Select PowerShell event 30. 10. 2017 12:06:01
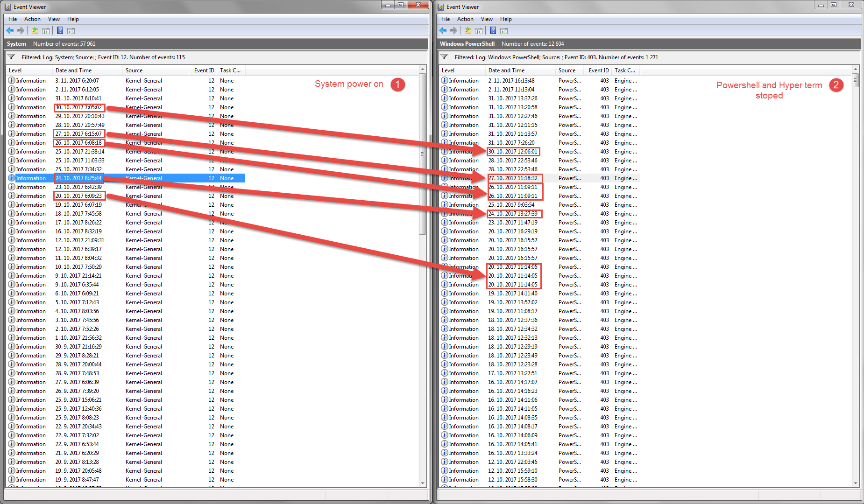The image size is (864, 504). tap(539, 152)
